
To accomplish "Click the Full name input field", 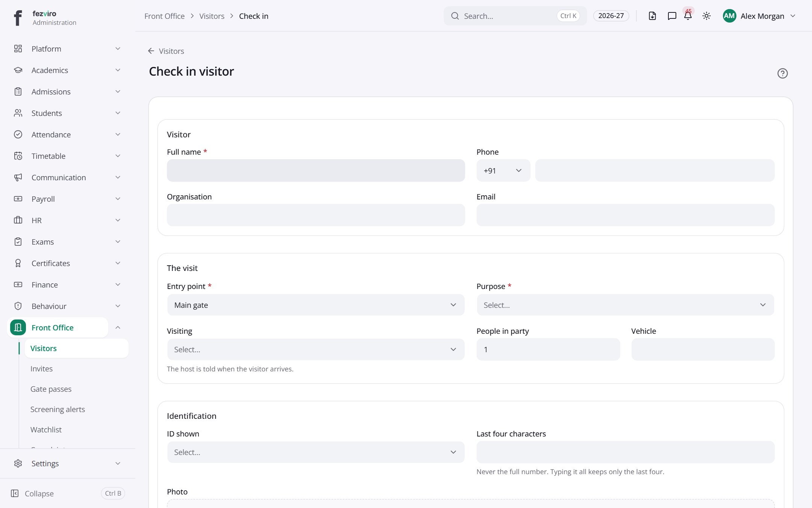I will (x=316, y=170).
